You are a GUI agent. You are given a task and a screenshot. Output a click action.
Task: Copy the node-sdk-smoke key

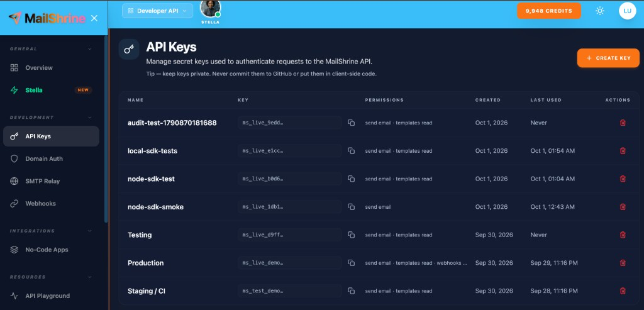pyautogui.click(x=351, y=207)
